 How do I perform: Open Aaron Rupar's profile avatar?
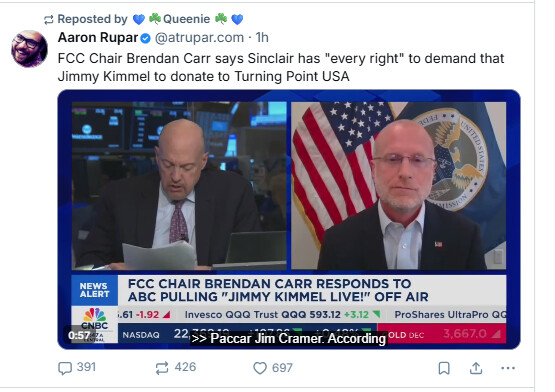[x=29, y=49]
